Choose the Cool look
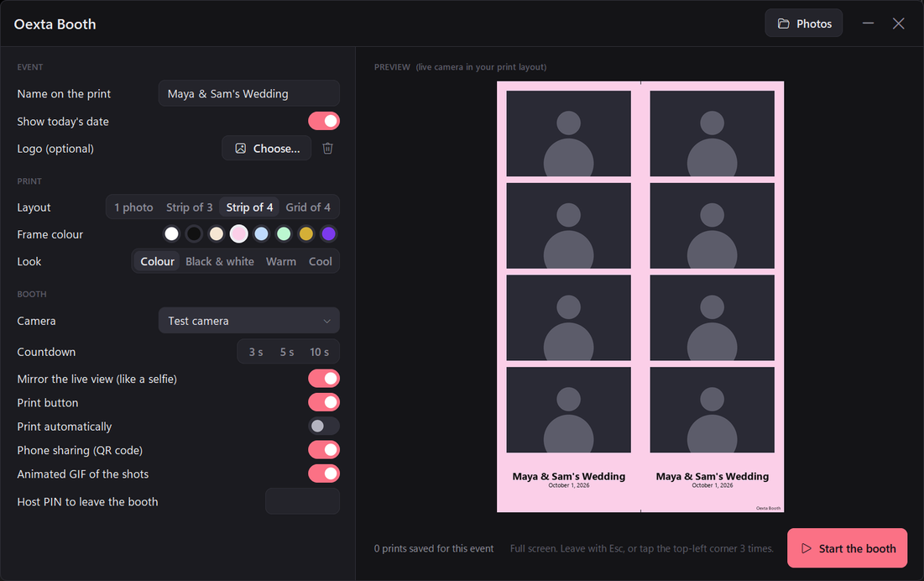The width and height of the screenshot is (924, 581). pos(321,262)
